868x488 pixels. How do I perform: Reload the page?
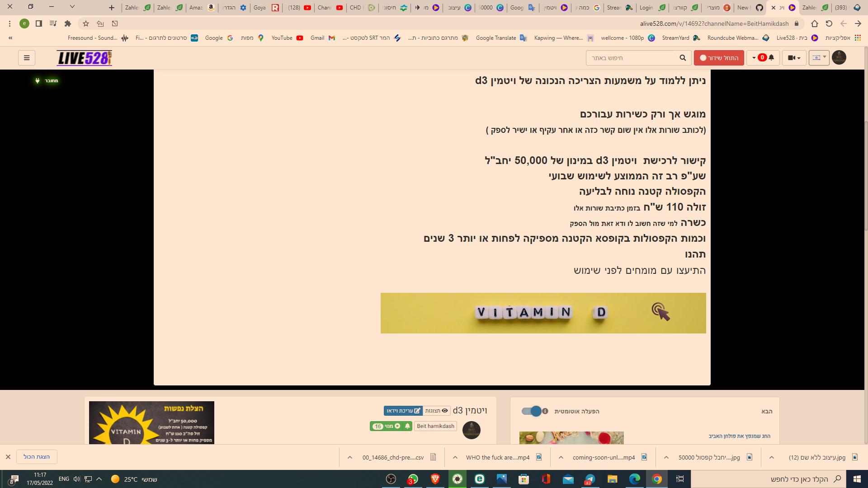829,23
